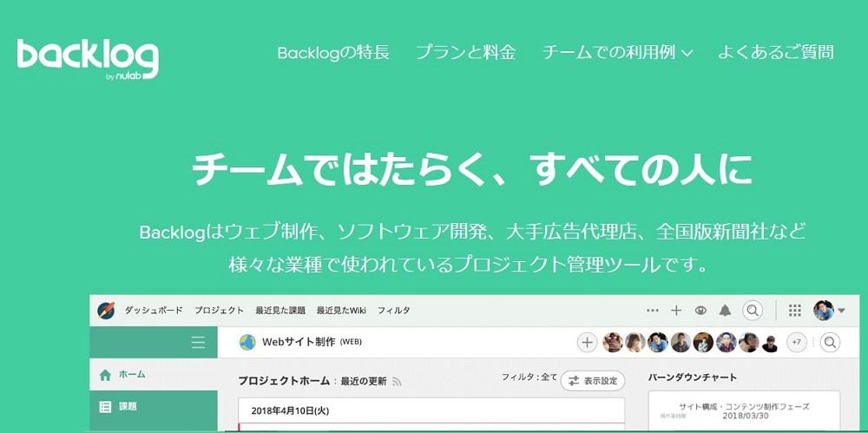Click the 2018/03/30 date in burndown card
868x433 pixels.
point(744,416)
